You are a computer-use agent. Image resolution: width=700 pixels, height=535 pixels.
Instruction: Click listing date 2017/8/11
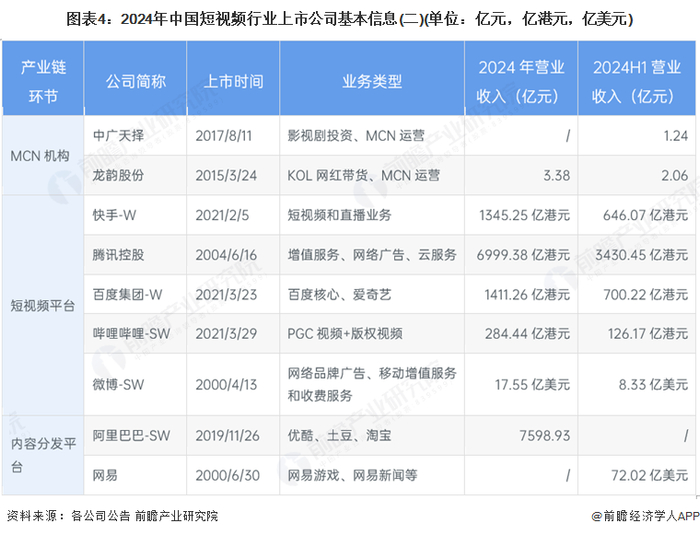(224, 135)
